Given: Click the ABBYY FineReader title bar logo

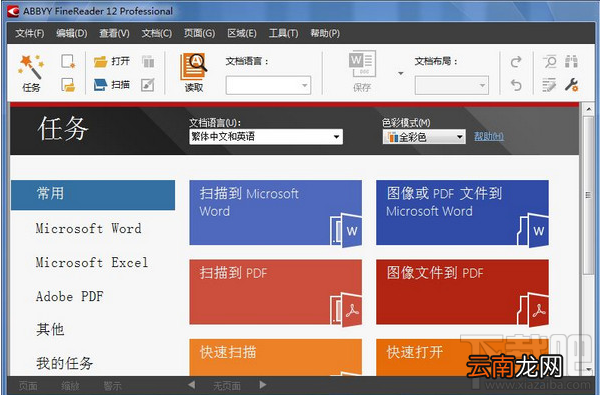Looking at the screenshot, I should pyautogui.click(x=13, y=11).
